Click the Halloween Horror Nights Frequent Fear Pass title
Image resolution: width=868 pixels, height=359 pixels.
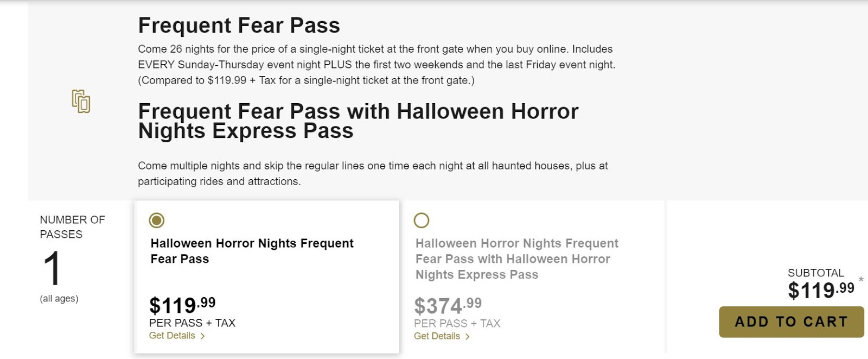coord(252,251)
